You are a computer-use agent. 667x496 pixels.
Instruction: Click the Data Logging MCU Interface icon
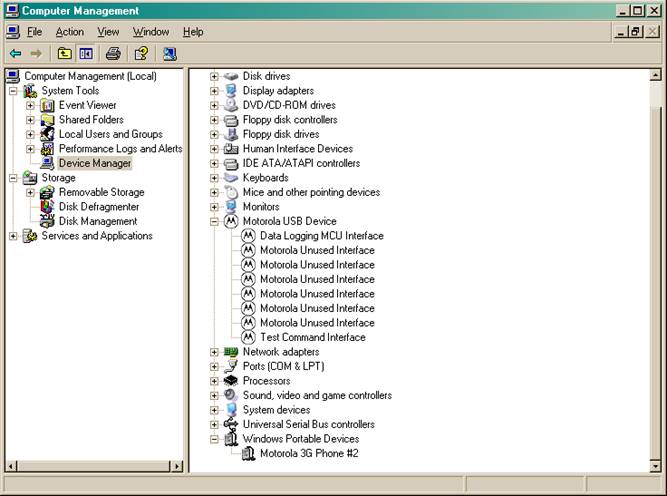(248, 236)
